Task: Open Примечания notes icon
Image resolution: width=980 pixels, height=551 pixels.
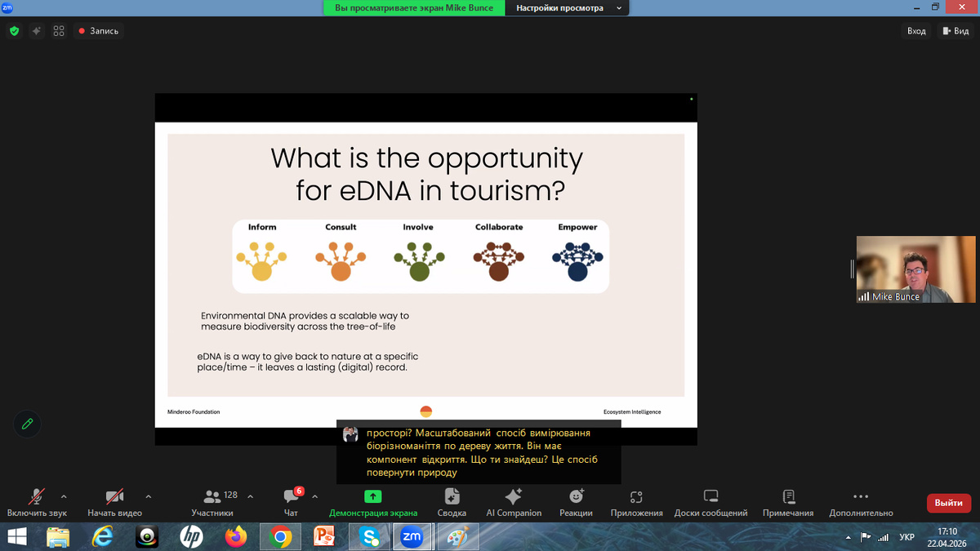Action: (788, 496)
